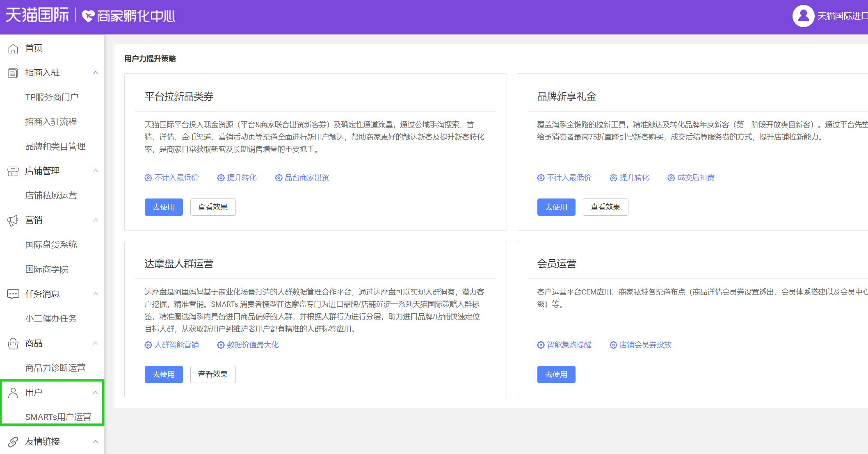Click 去使用 for 品牌新享礼金

556,207
